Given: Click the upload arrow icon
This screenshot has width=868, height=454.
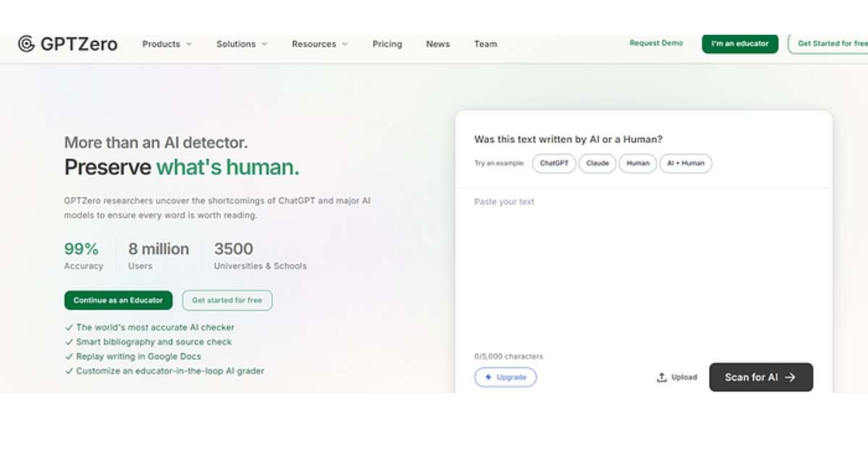Looking at the screenshot, I should 661,377.
